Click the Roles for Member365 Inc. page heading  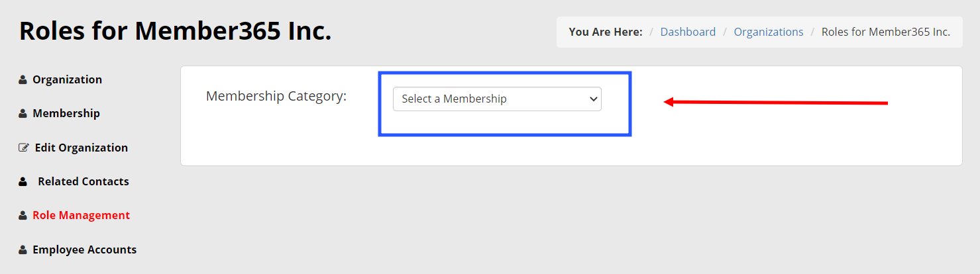pyautogui.click(x=176, y=31)
